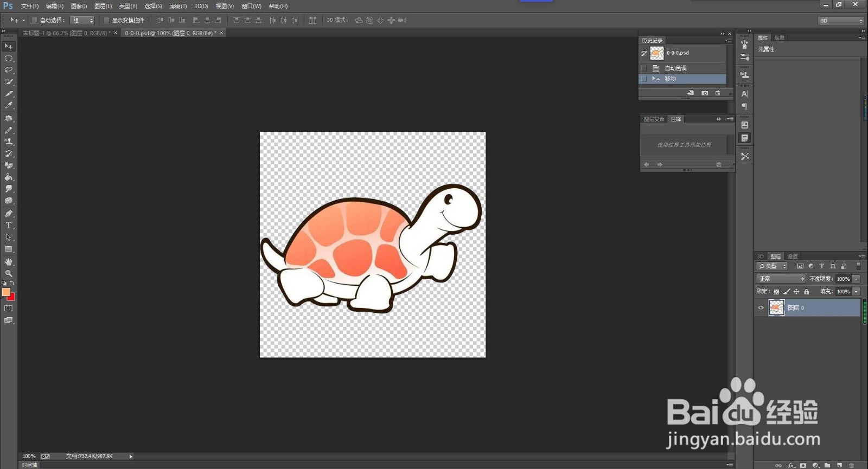Open the Character panel icon
868x469 pixels.
pos(744,94)
